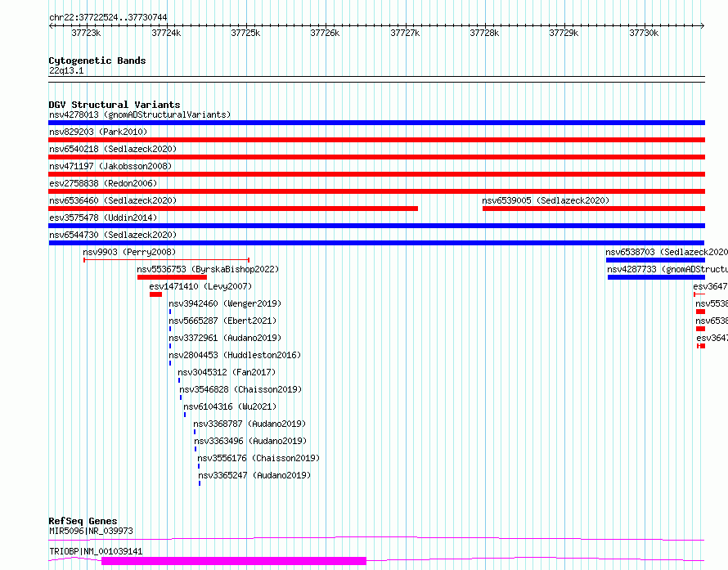
Task: Click the RefSeq Genes track title
Action: pos(83,521)
